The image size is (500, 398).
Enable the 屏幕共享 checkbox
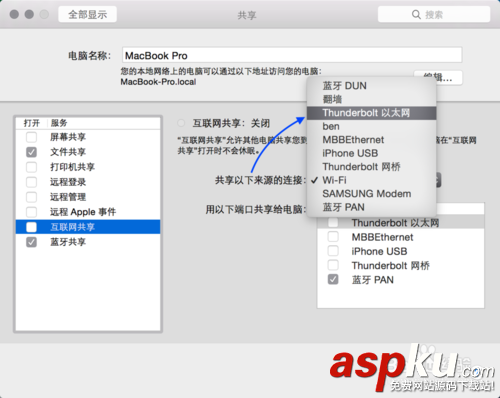tap(31, 137)
